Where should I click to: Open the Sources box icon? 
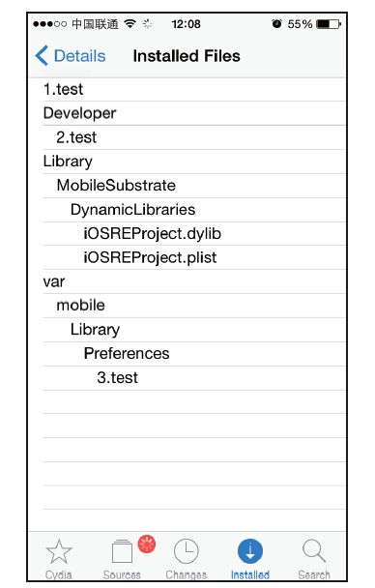(x=122, y=551)
